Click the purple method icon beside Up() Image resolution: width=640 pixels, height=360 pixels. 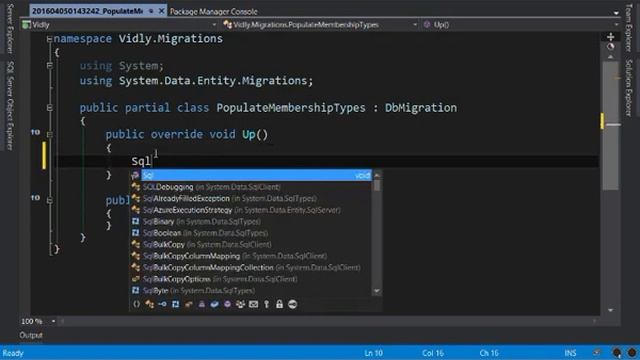click(x=427, y=24)
